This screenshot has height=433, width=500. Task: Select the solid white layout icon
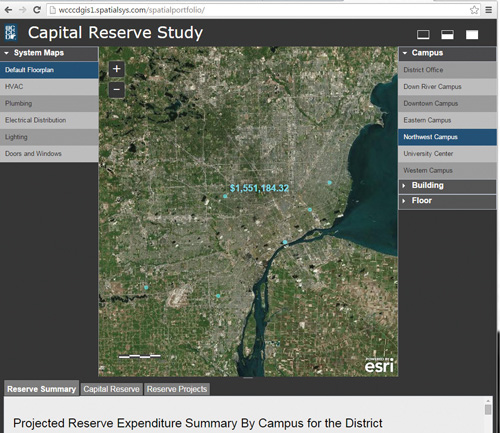point(472,34)
